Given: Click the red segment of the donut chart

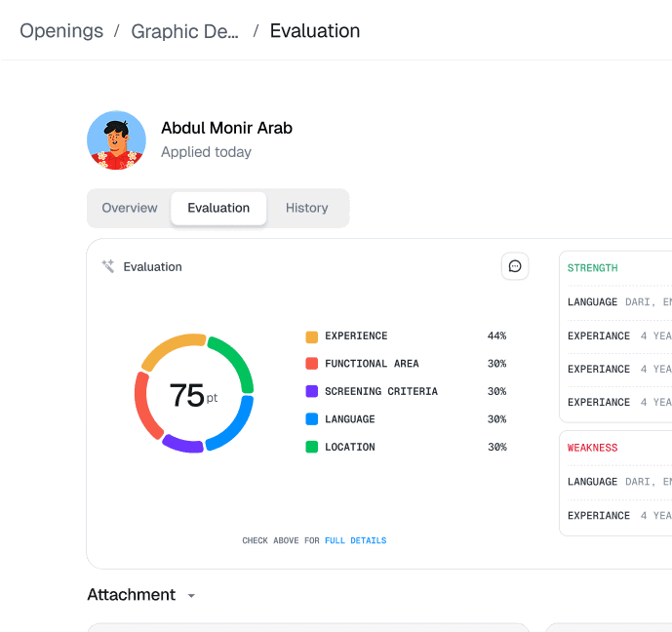Looking at the screenshot, I should pos(144,407).
